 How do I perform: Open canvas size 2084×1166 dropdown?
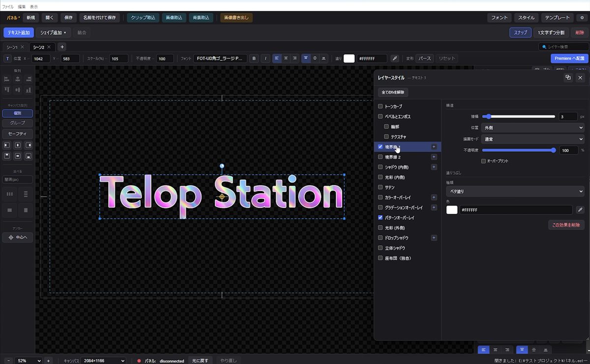103,361
